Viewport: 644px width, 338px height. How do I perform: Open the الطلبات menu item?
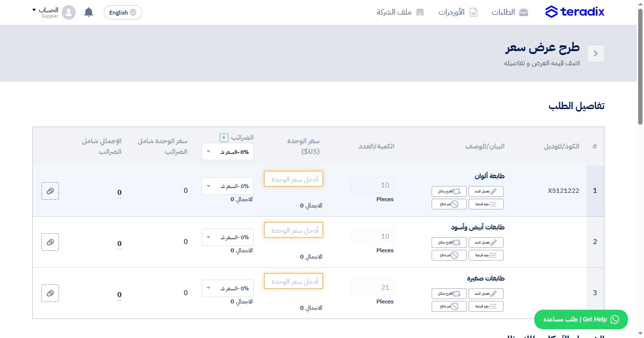point(510,12)
